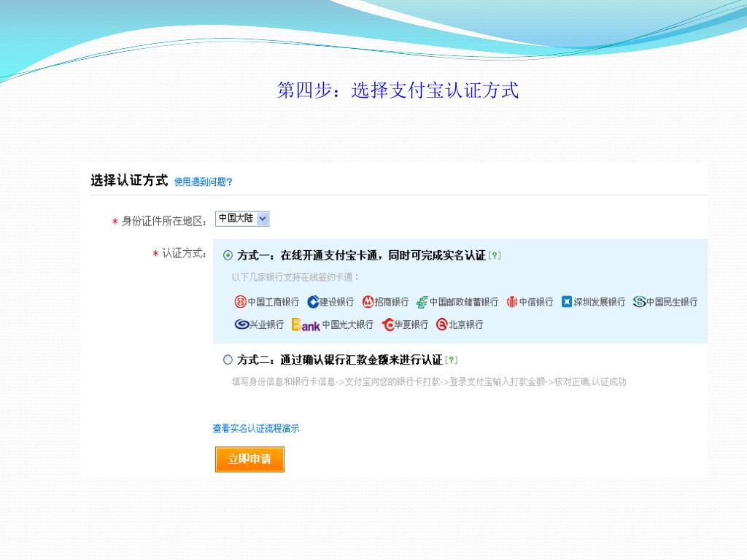Click the Industrial Bank (兴业银行) logo icon
Image resolution: width=747 pixels, height=560 pixels.
242,324
